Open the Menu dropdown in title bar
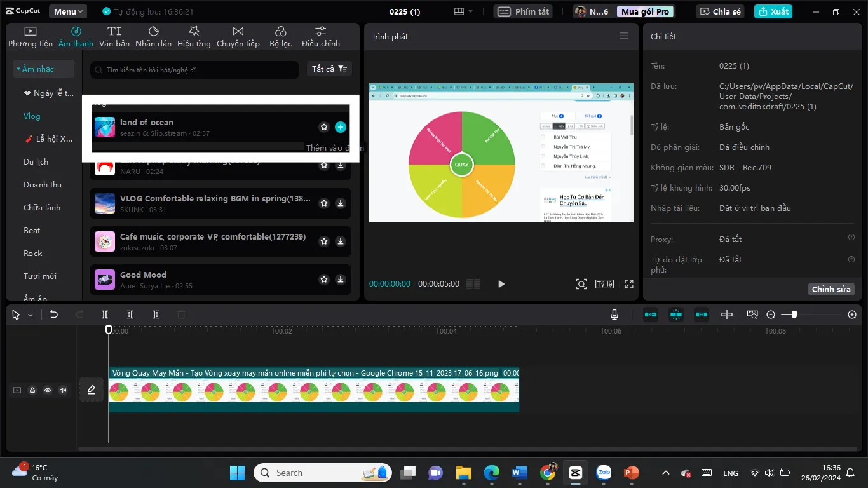The height and width of the screenshot is (488, 868). (69, 11)
